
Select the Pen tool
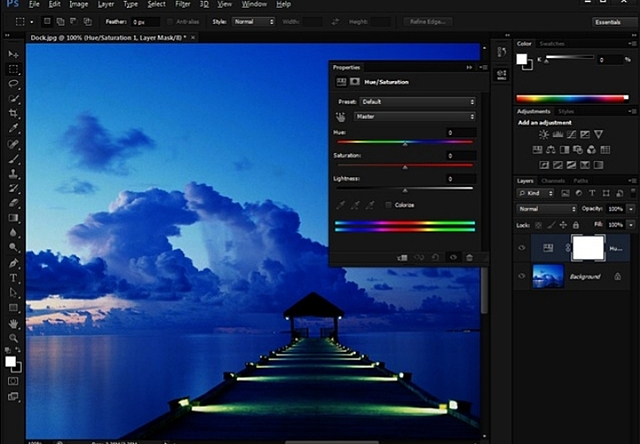click(x=13, y=263)
